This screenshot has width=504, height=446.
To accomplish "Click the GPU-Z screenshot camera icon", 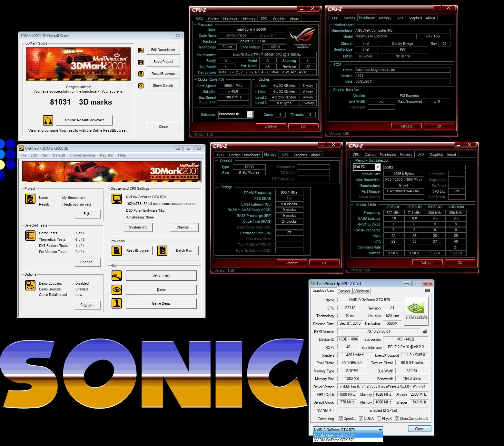I will coord(428,290).
